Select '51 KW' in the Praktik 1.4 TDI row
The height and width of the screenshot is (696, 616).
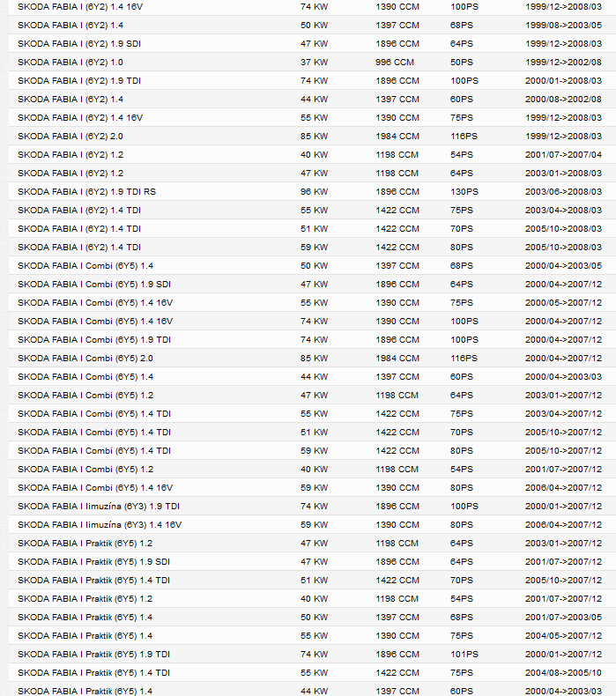coord(314,581)
